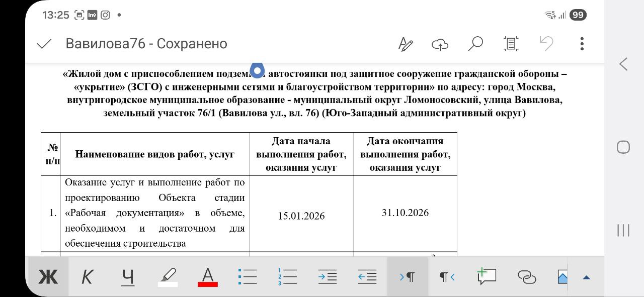The height and width of the screenshot is (297, 644).
Task: Tap the cloud upload share icon
Action: click(x=440, y=44)
